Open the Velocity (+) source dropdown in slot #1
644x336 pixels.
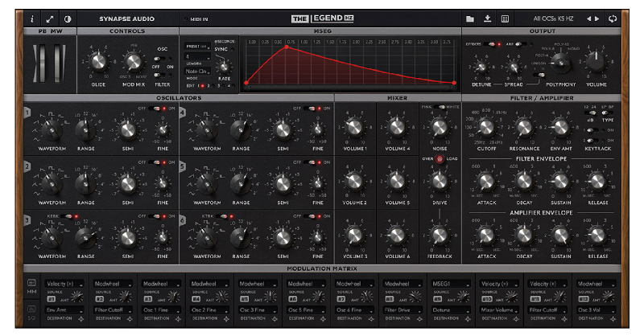64,284
